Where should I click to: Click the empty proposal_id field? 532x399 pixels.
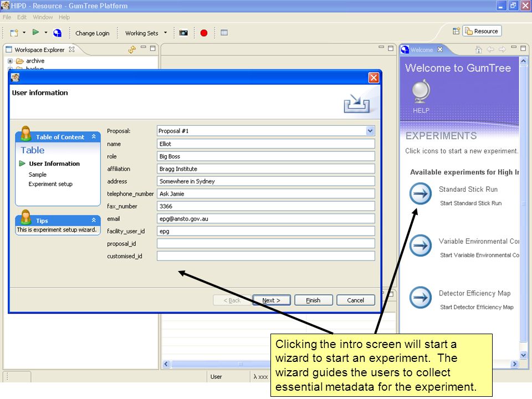[265, 244]
